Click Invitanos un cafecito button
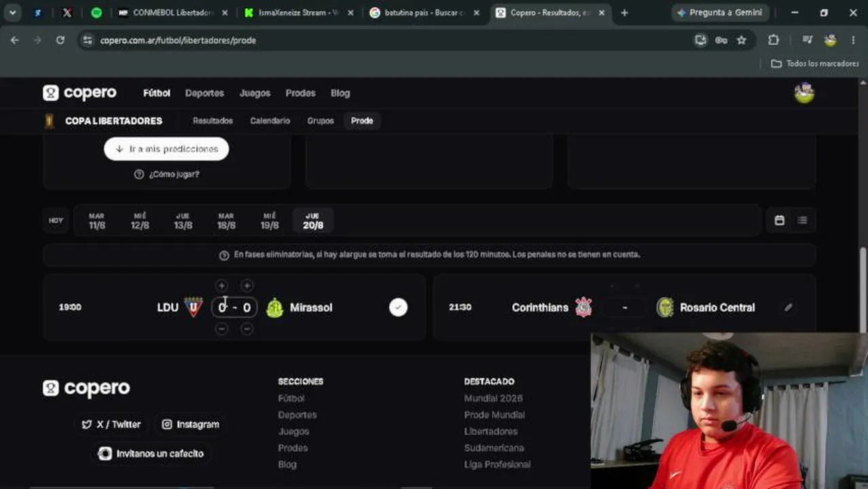The height and width of the screenshot is (489, 868). [151, 454]
